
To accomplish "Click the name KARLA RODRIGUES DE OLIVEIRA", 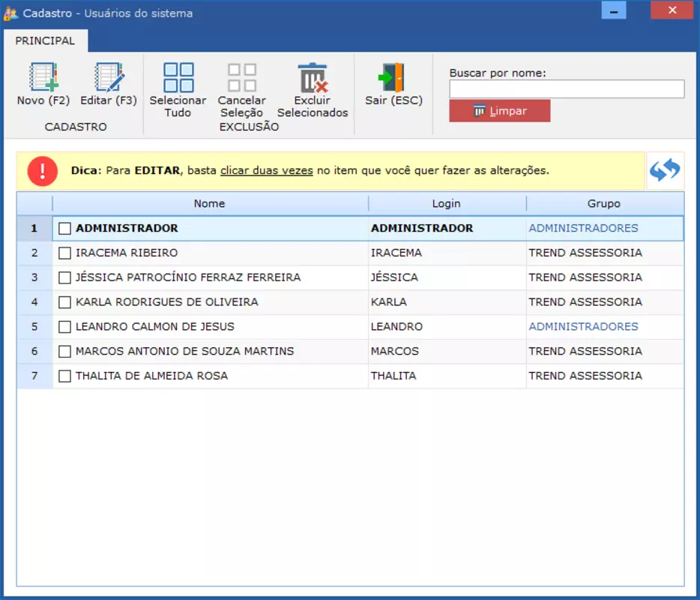I will tap(167, 302).
